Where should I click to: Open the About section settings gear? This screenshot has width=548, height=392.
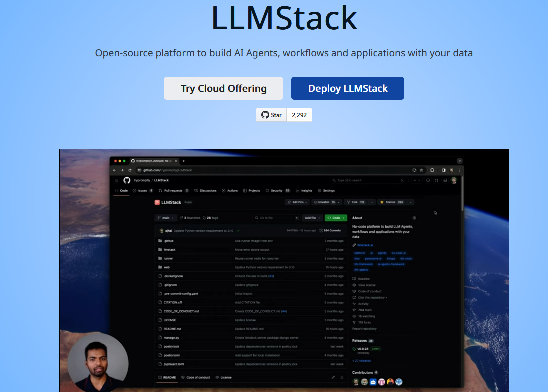point(414,218)
